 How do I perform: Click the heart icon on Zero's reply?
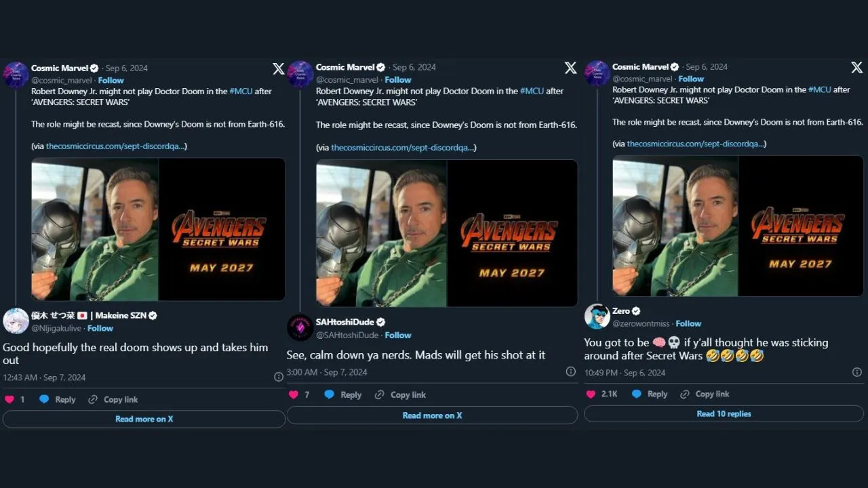pyautogui.click(x=590, y=394)
